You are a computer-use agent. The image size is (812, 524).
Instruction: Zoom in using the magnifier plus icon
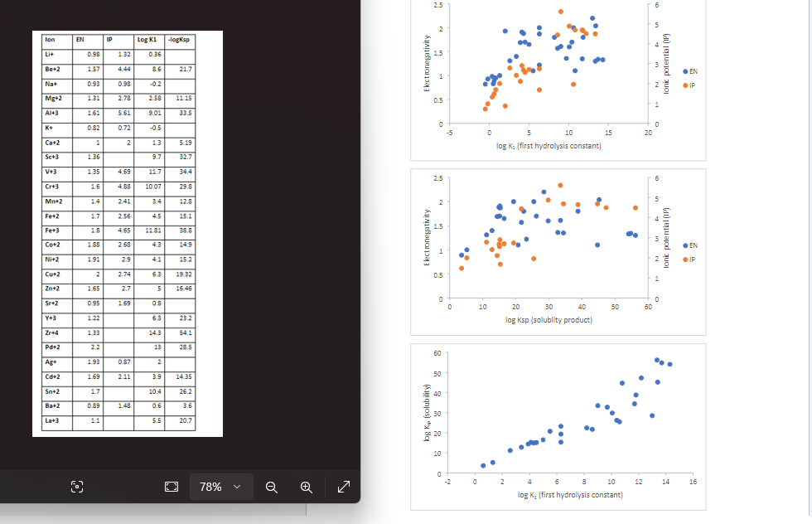pyautogui.click(x=306, y=488)
